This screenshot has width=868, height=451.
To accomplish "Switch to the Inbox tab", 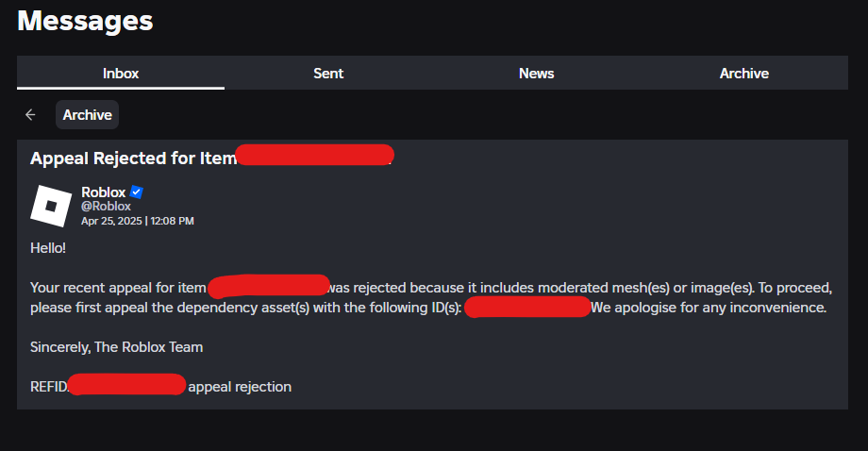I will [x=121, y=73].
